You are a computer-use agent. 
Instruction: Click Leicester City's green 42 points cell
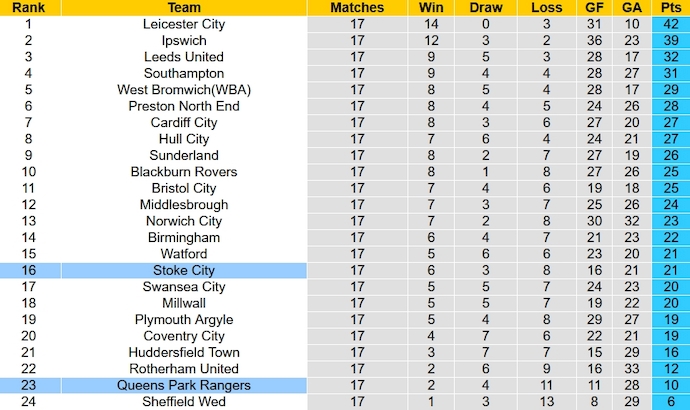tap(670, 23)
